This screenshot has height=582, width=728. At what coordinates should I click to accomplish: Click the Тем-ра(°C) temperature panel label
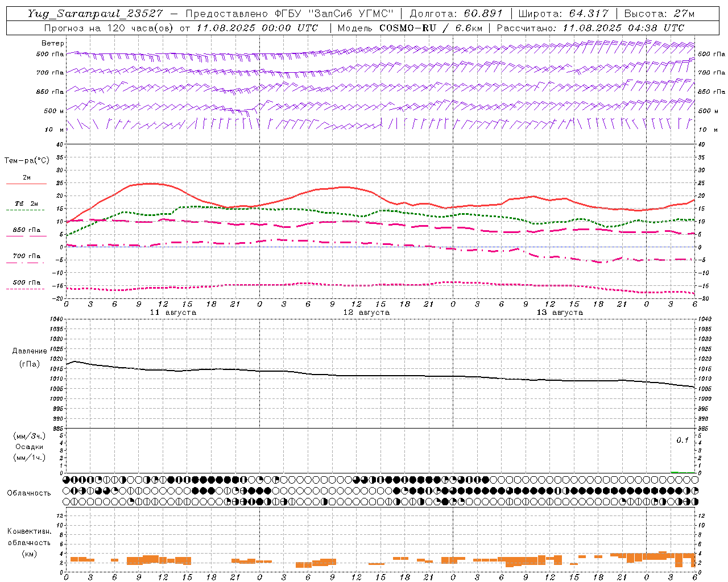click(26, 161)
